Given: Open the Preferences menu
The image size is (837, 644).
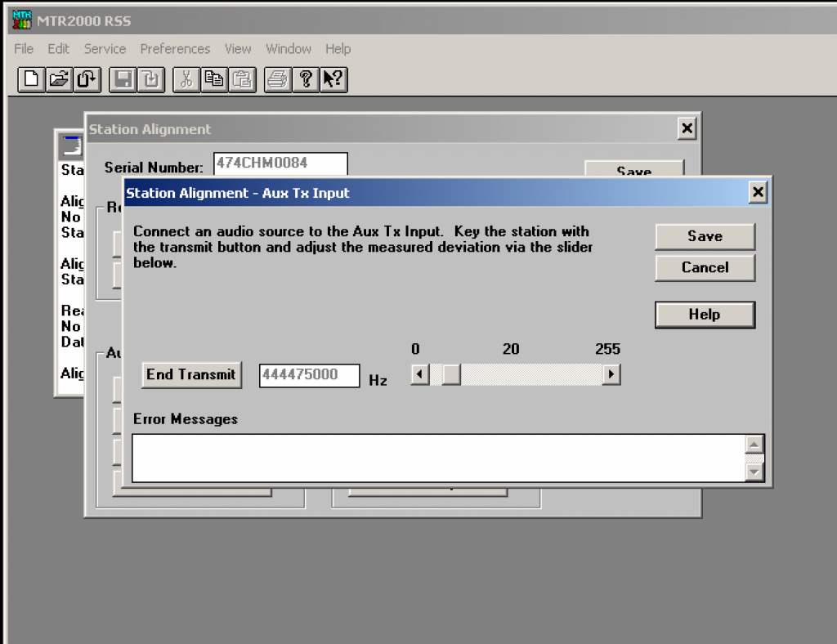Looking at the screenshot, I should tap(175, 48).
